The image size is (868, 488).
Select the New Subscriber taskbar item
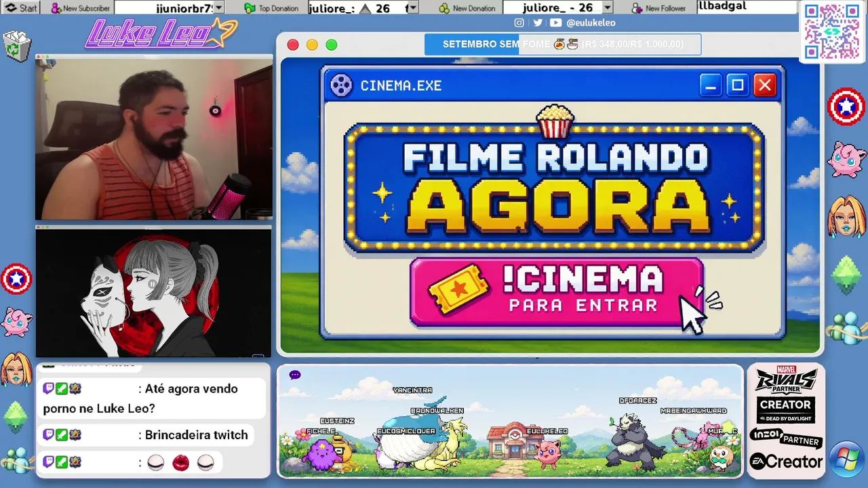(80, 8)
